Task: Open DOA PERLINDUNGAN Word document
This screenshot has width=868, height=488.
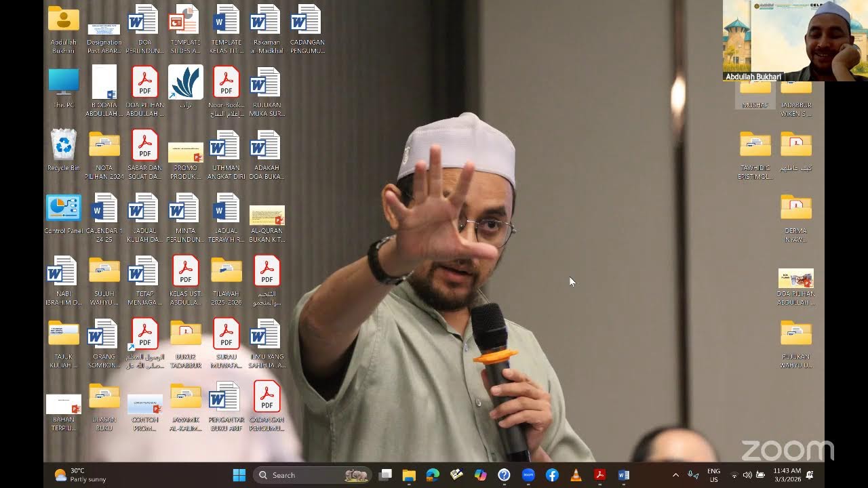Action: click(x=144, y=30)
